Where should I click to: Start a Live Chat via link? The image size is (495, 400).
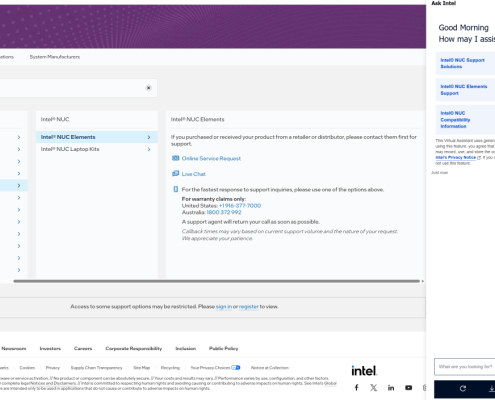point(194,174)
